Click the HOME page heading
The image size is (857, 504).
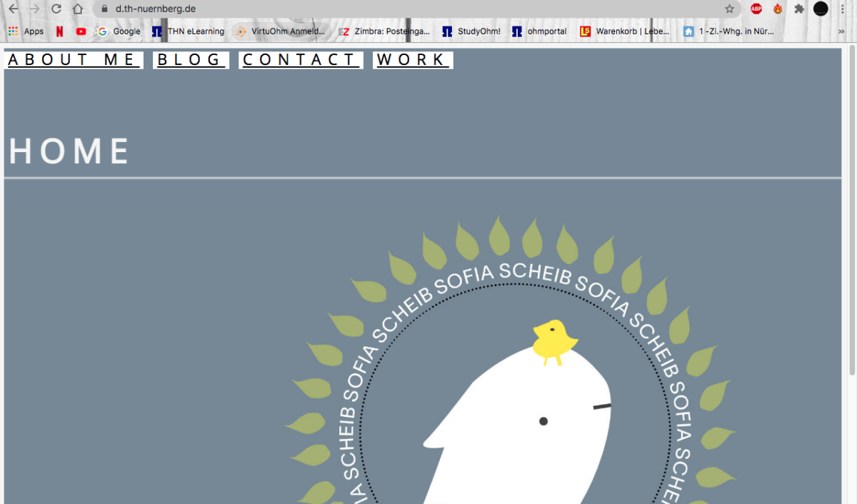(69, 151)
